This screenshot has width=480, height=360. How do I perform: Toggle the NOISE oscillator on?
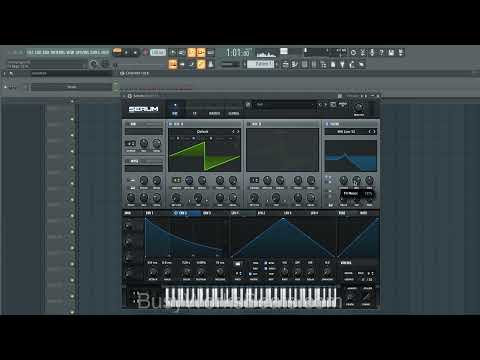coord(127,161)
